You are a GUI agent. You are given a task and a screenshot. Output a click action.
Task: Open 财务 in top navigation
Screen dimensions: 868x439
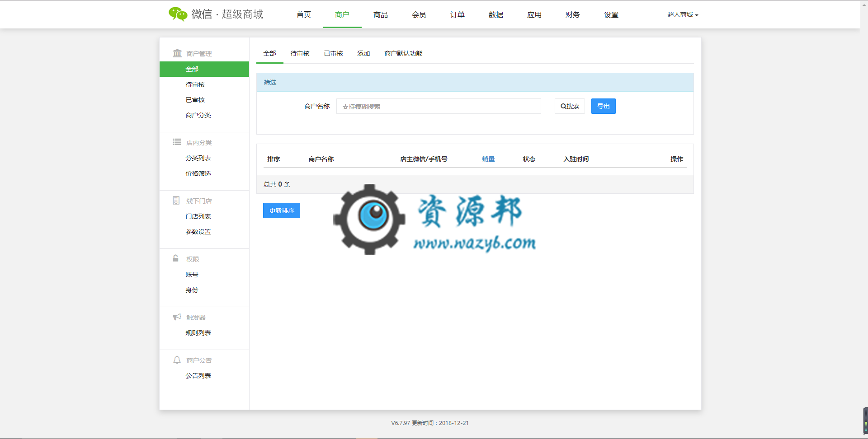(573, 14)
